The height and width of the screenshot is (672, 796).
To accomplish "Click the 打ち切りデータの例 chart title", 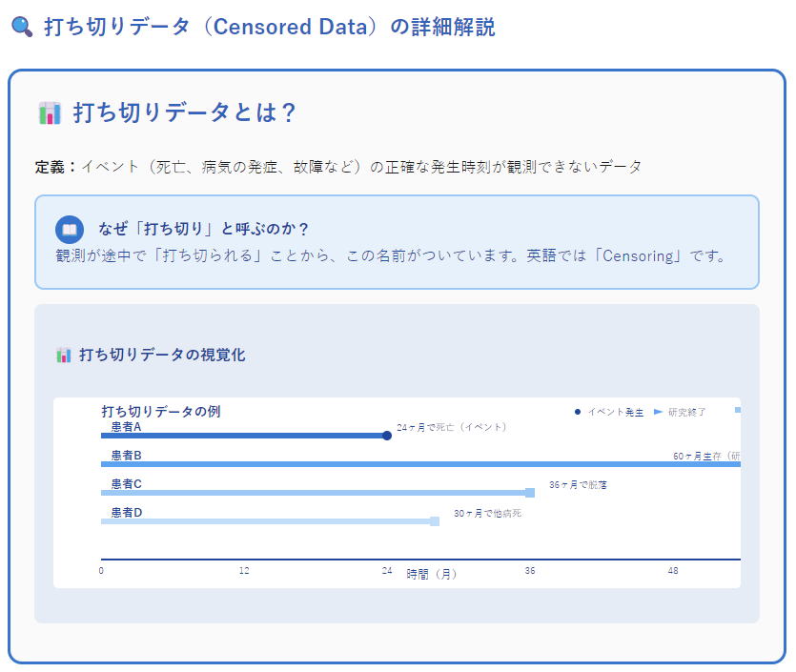I will click(161, 411).
